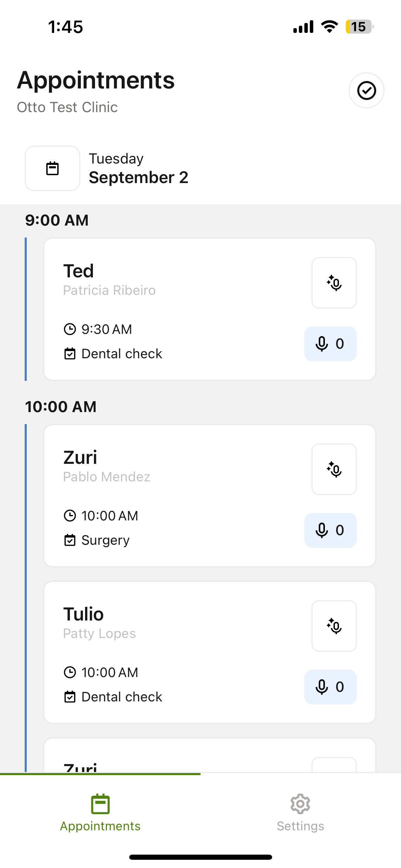Tap the battery indicator in status bar

[359, 27]
